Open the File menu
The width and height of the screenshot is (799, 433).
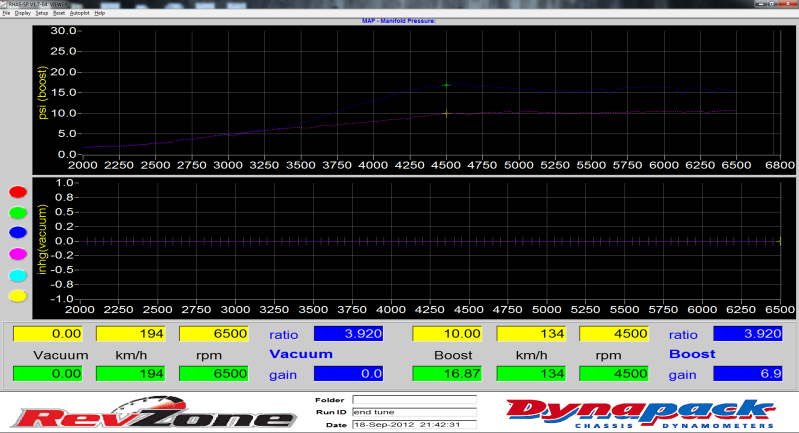click(x=6, y=13)
